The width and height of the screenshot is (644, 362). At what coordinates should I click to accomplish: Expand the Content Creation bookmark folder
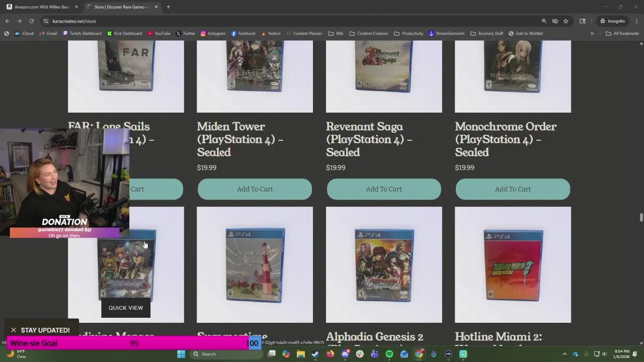point(368,34)
